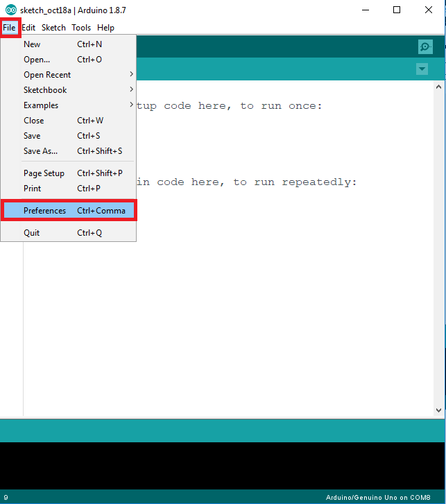Select Open... in the File menu
The image size is (446, 504).
(68, 60)
